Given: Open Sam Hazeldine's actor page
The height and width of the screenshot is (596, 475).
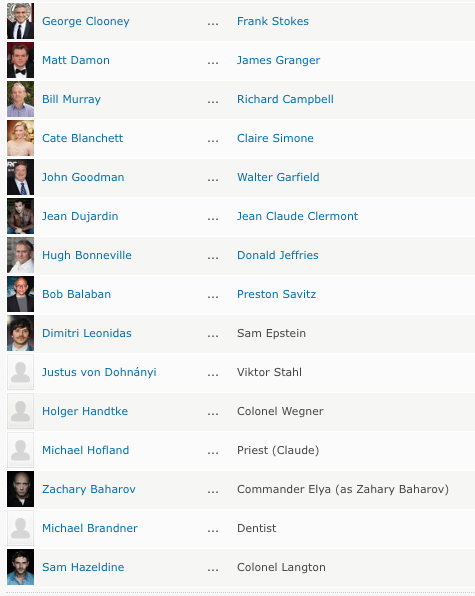Looking at the screenshot, I should click(83, 567).
